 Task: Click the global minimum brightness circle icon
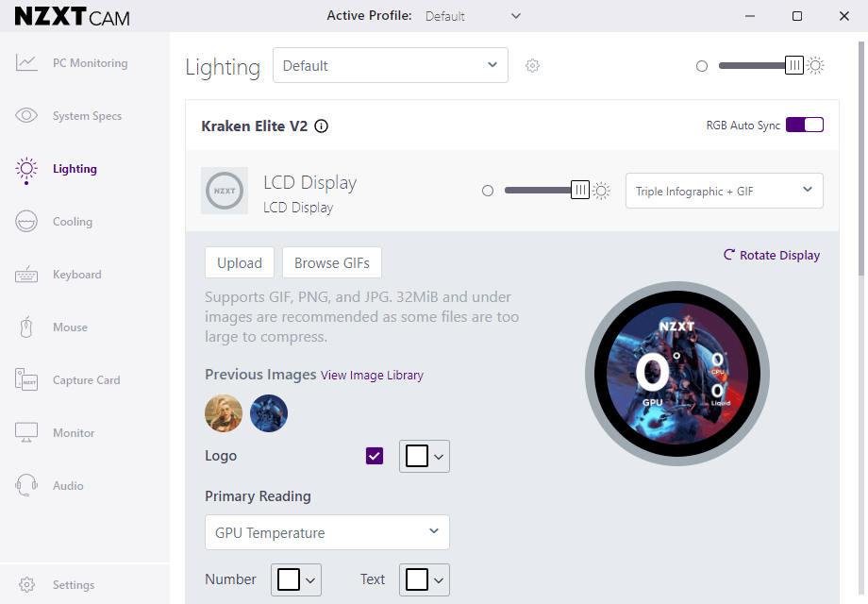click(x=701, y=66)
